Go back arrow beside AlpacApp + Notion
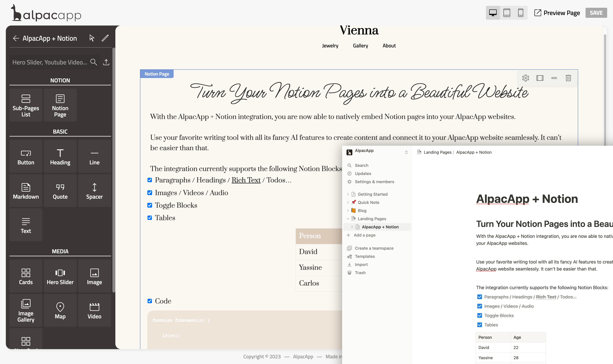This screenshot has width=613, height=364. click(x=16, y=38)
